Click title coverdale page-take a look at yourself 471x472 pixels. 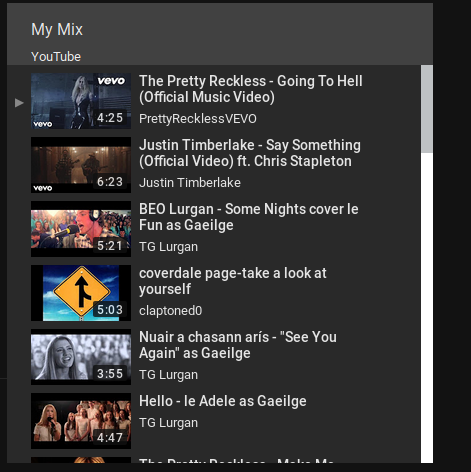coord(233,281)
